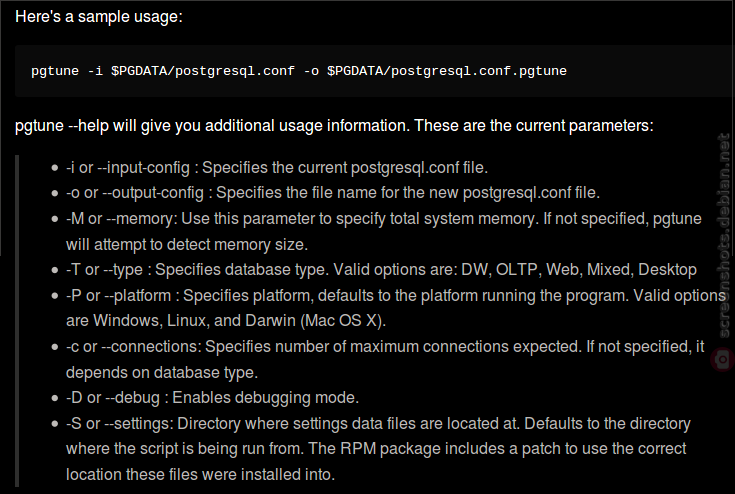
Task: Click the screenshots.debian.net vertical watermark text
Action: [724, 236]
